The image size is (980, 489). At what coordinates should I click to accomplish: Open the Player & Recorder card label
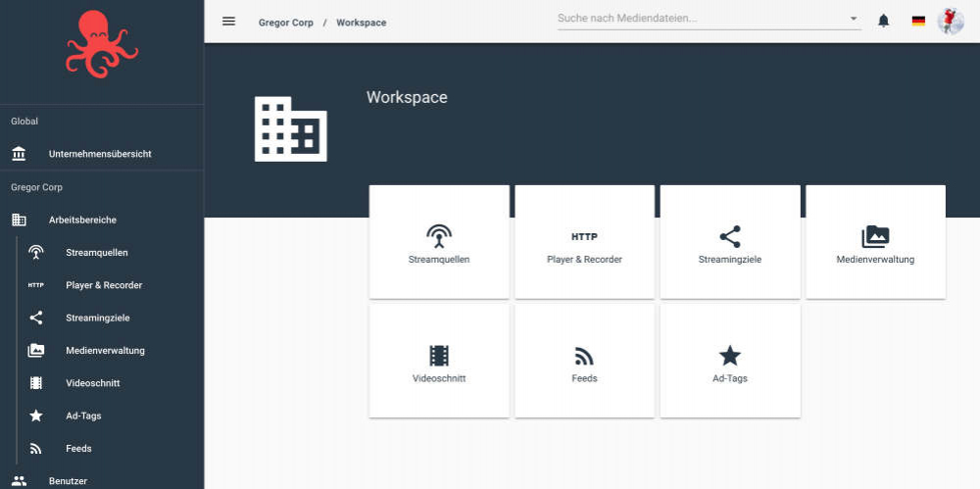click(x=584, y=260)
